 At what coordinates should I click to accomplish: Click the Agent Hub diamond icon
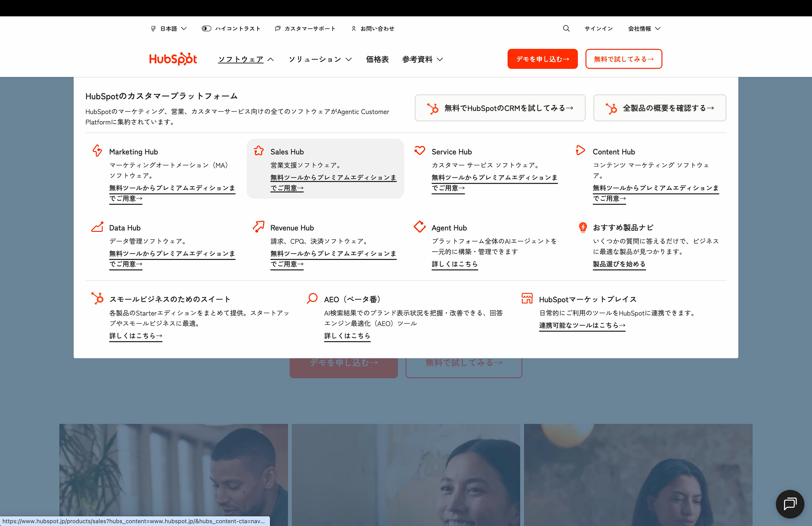pyautogui.click(x=420, y=227)
